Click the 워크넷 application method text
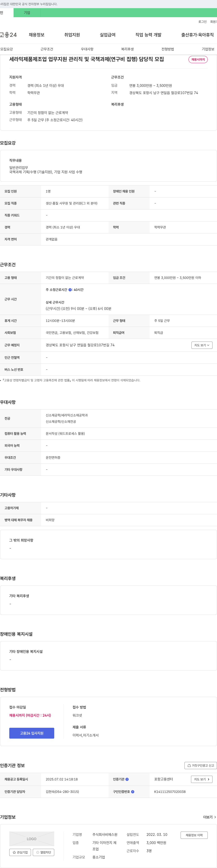Screen dimensions: 217x868 point(77,715)
